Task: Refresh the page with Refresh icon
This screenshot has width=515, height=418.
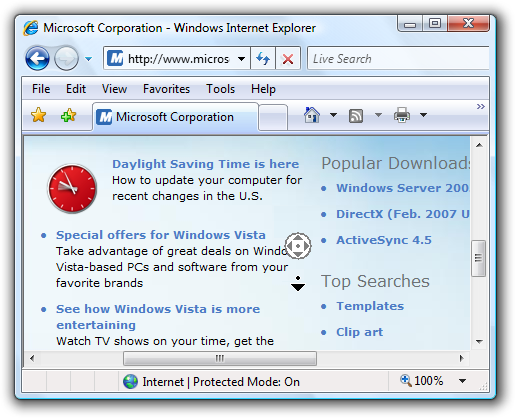Action: (x=263, y=59)
